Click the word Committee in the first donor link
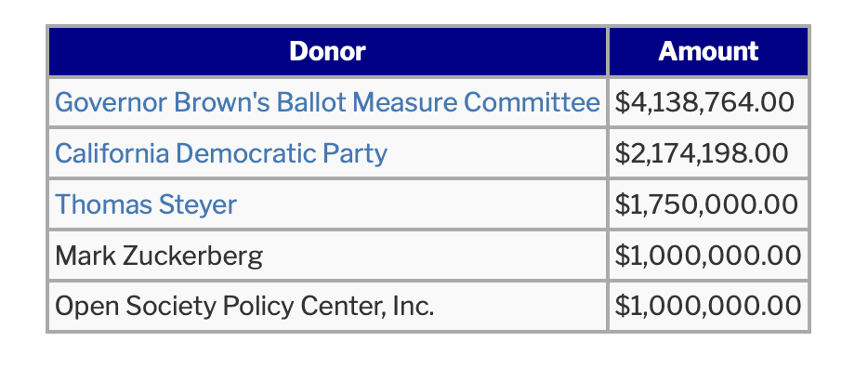 pos(532,102)
